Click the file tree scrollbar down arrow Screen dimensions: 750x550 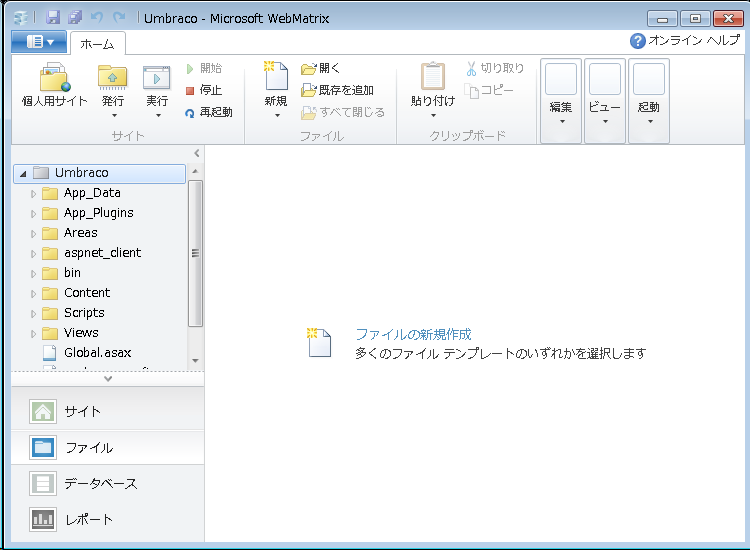pos(195,361)
